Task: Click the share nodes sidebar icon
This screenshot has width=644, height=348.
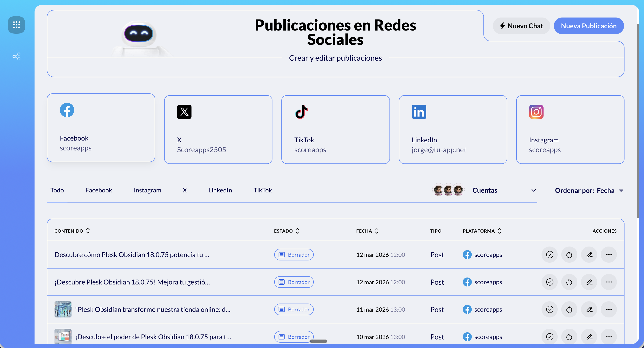Action: pos(17,57)
